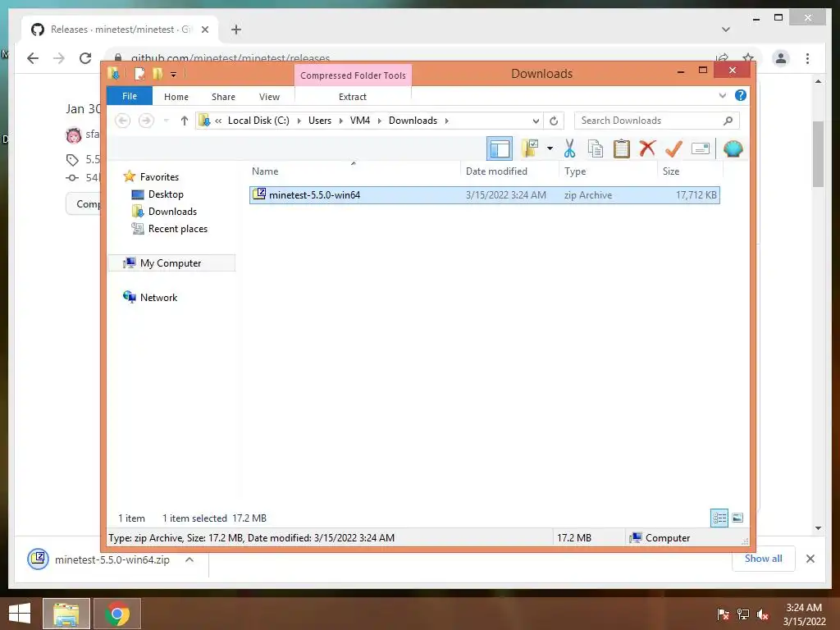Open the Extract ribbon tab

click(353, 97)
